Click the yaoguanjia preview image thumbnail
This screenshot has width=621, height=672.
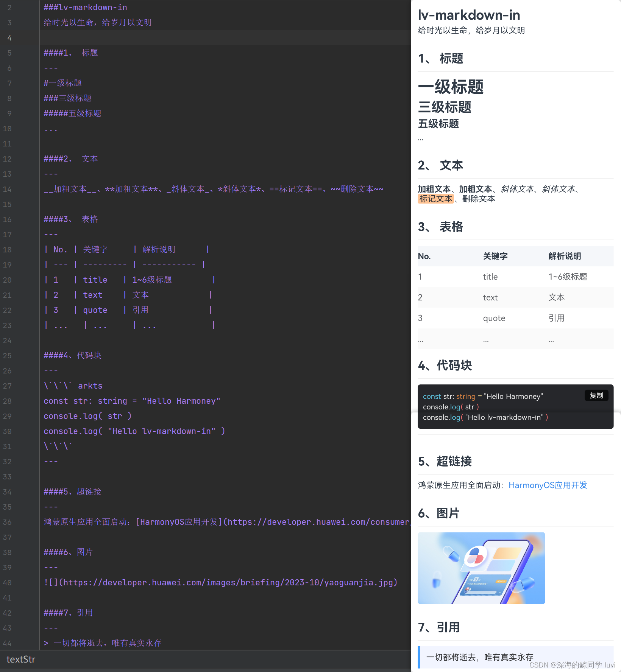coord(481,568)
